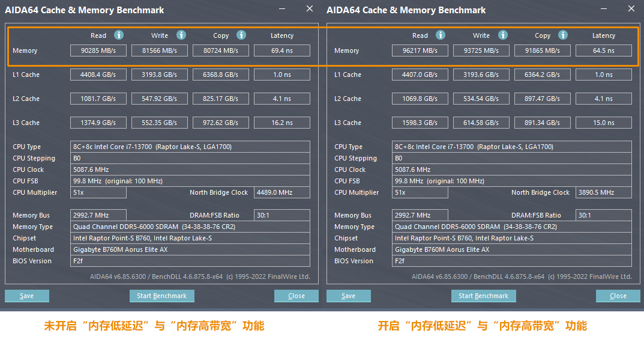The image size is (644, 345).
Task: Click the Memory Write field showing 93725 MB/s
Action: tap(481, 51)
